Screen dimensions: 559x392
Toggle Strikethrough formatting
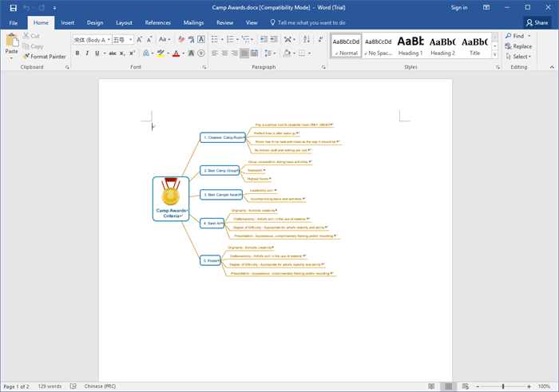(x=113, y=53)
